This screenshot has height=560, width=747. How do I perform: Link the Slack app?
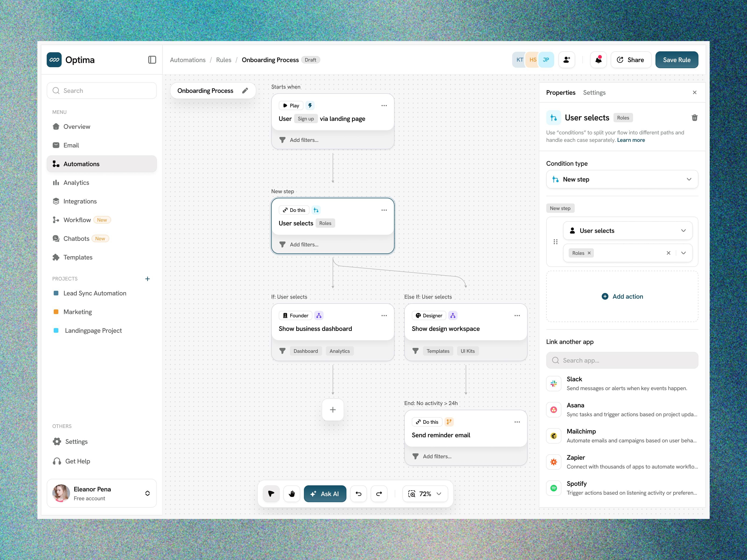(622, 383)
